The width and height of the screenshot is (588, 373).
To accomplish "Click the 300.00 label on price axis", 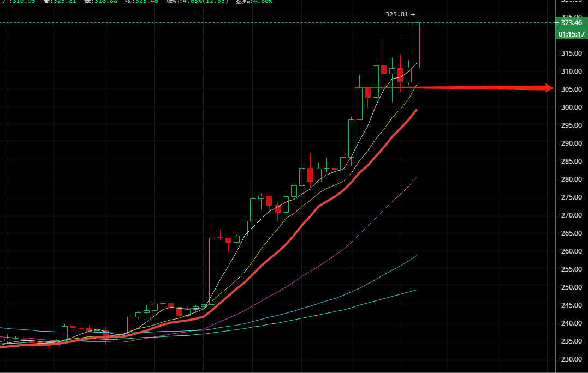I will (571, 107).
